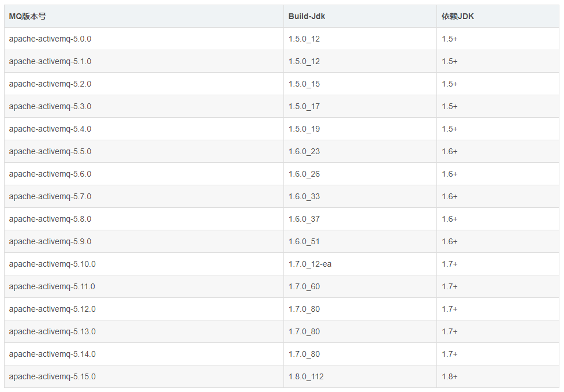The width and height of the screenshot is (564, 392).
Task: Click the 1.6.0_51 build value
Action: pyautogui.click(x=304, y=242)
